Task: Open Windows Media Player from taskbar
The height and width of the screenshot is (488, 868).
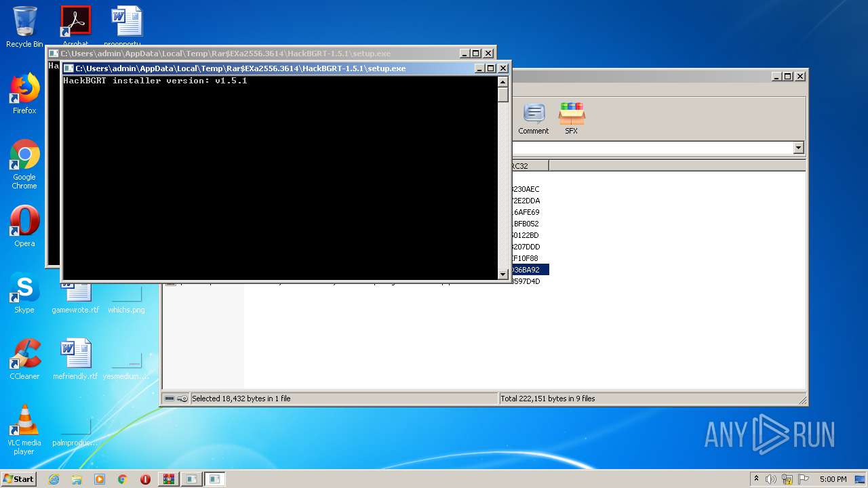Action: click(100, 479)
